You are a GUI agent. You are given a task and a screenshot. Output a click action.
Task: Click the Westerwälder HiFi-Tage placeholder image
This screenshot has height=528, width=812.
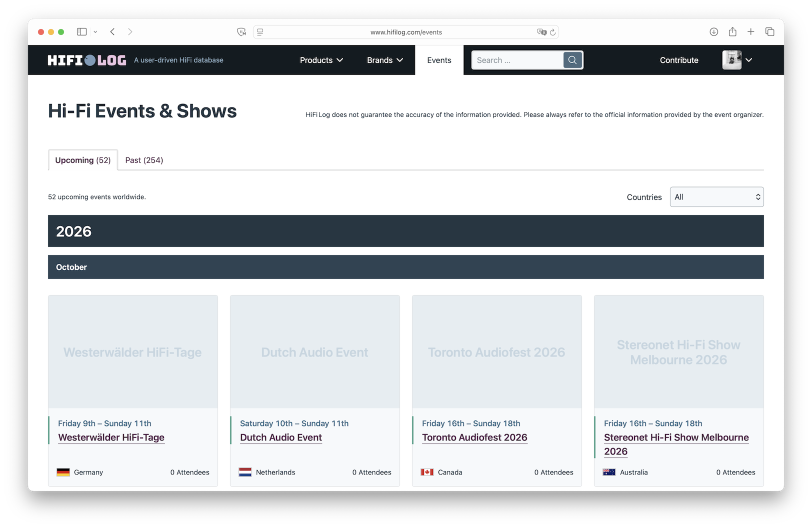133,352
